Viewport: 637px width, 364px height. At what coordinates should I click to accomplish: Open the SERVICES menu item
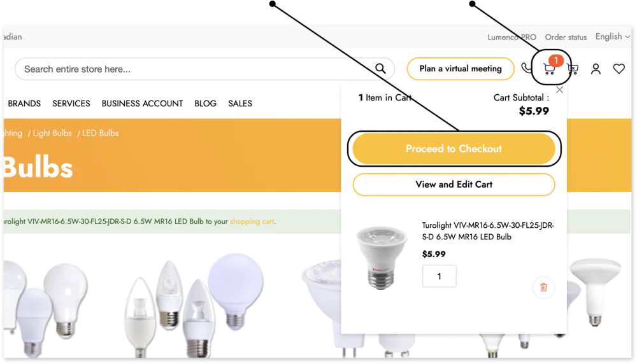coord(71,104)
